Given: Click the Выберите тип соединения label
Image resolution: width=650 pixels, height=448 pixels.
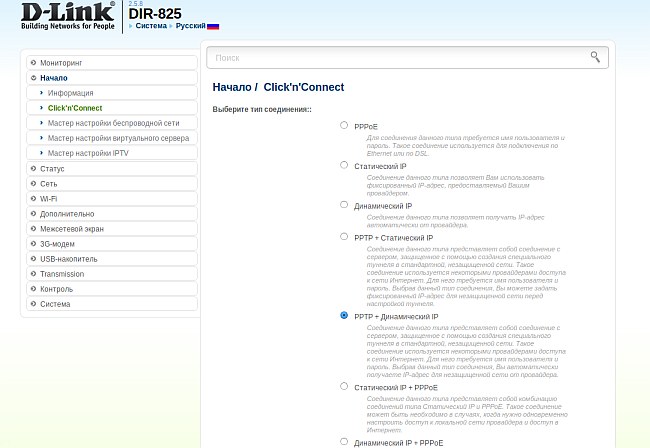Looking at the screenshot, I should click(x=262, y=110).
